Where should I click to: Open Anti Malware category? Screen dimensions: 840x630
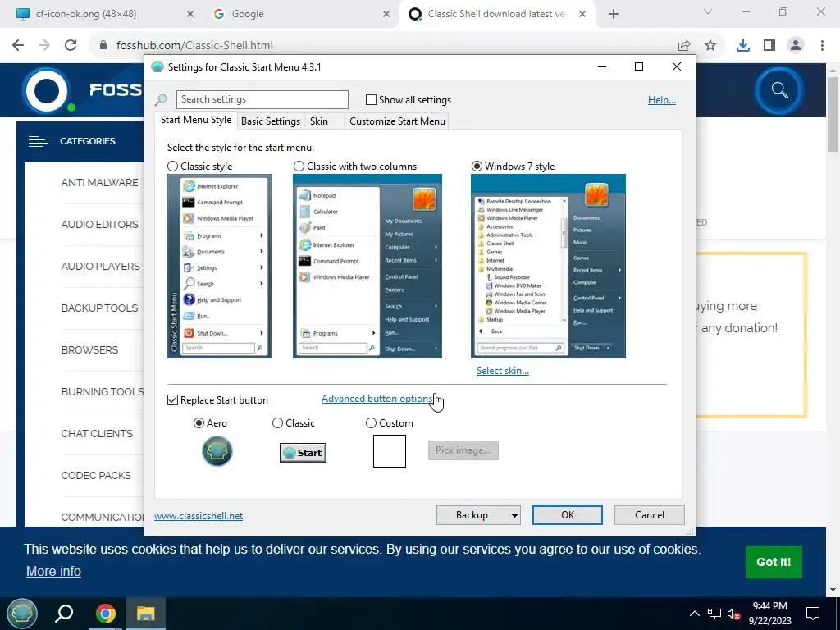(99, 183)
